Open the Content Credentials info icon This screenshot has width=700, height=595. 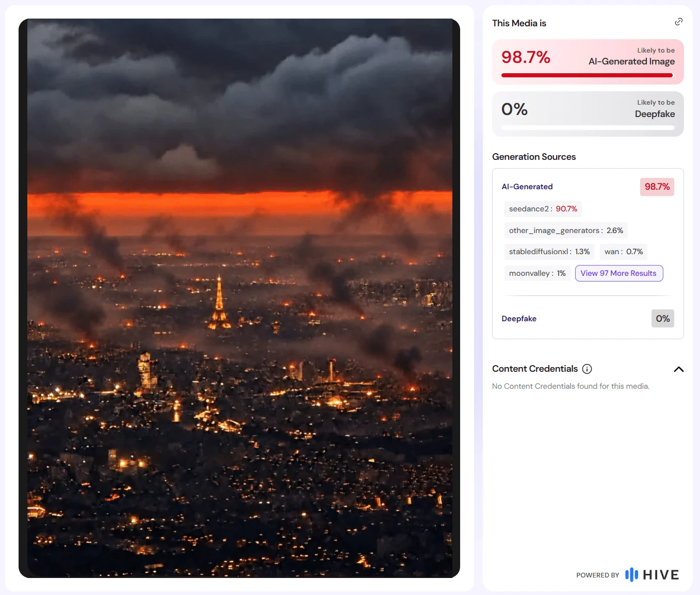(x=587, y=369)
